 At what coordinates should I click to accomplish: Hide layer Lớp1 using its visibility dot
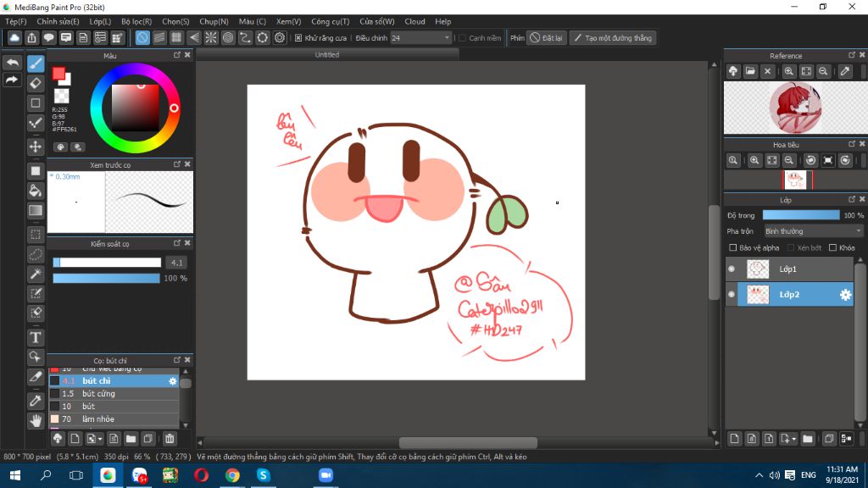(x=732, y=269)
